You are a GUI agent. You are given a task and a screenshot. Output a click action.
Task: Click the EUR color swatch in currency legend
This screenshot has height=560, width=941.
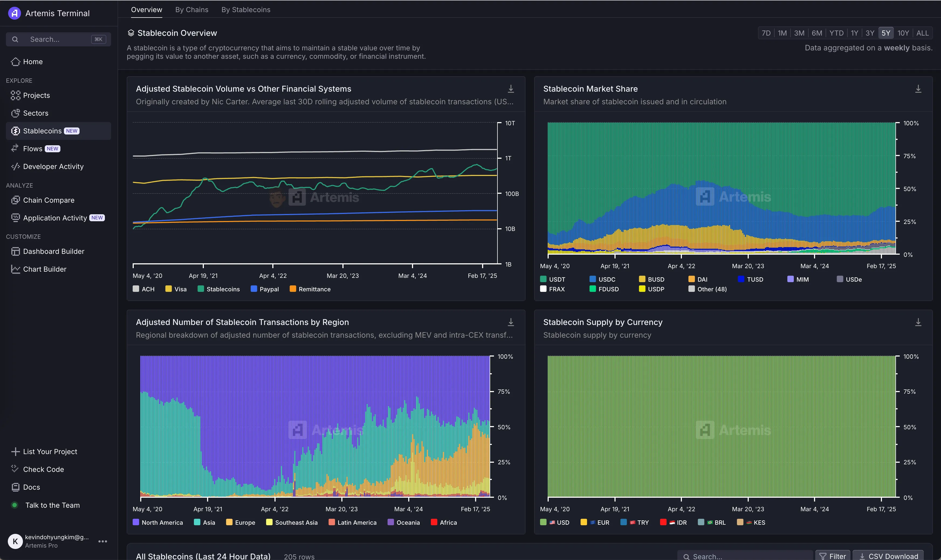click(x=583, y=522)
